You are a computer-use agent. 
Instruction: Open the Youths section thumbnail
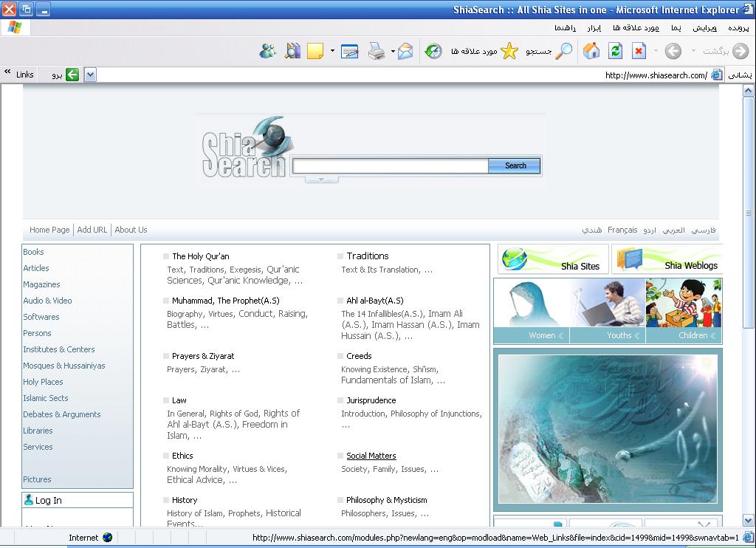pos(608,311)
